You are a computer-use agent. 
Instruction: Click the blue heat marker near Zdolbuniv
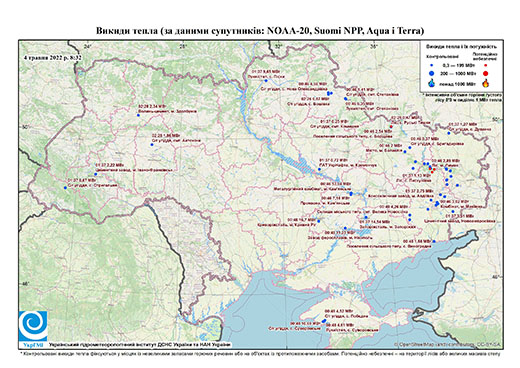[x=138, y=115]
